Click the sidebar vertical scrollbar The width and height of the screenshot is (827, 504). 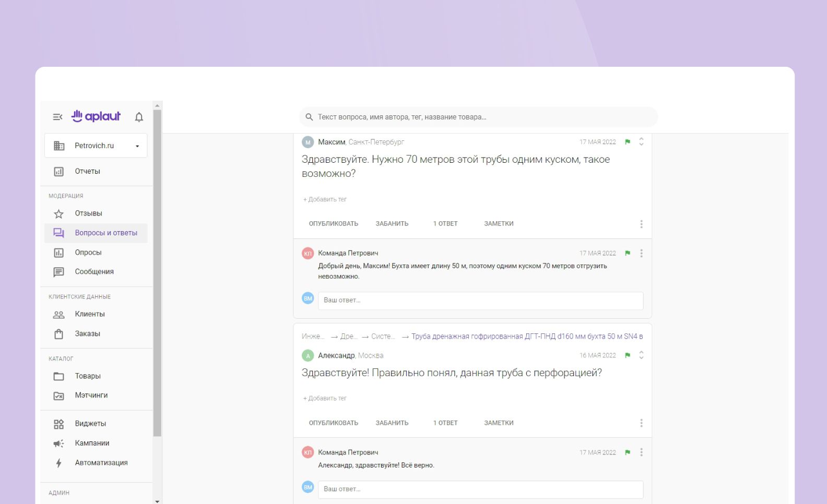coord(157,271)
